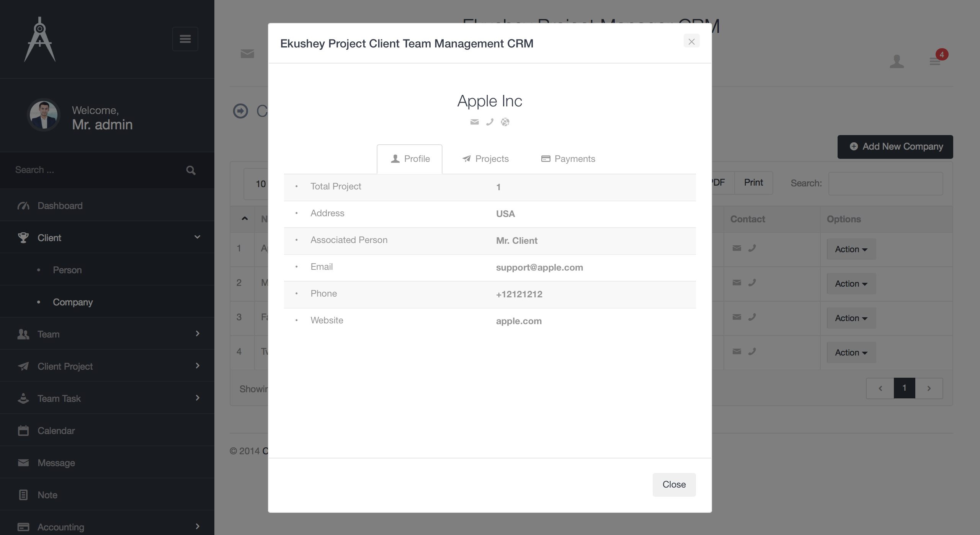Click the email icon under Apple Inc
The width and height of the screenshot is (980, 535).
tap(474, 122)
